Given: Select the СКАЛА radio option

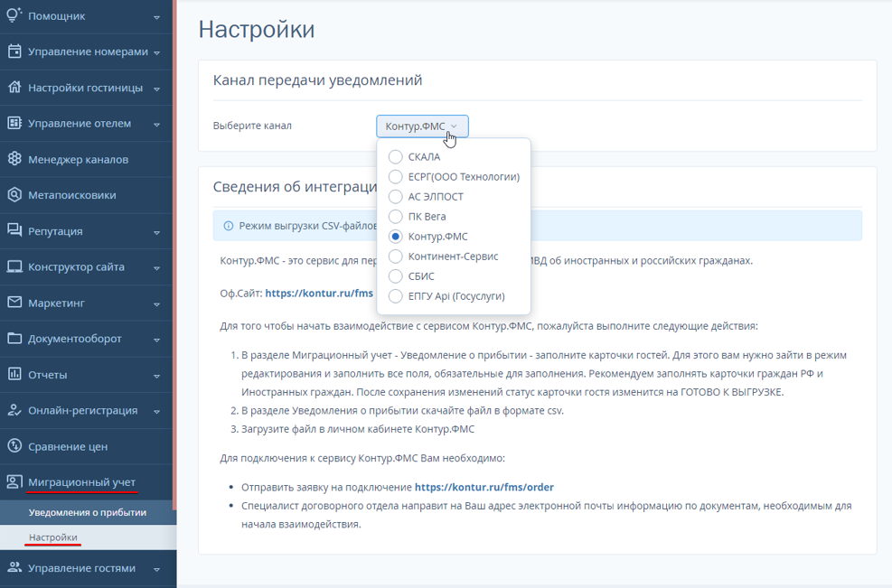Looking at the screenshot, I should click(x=395, y=157).
